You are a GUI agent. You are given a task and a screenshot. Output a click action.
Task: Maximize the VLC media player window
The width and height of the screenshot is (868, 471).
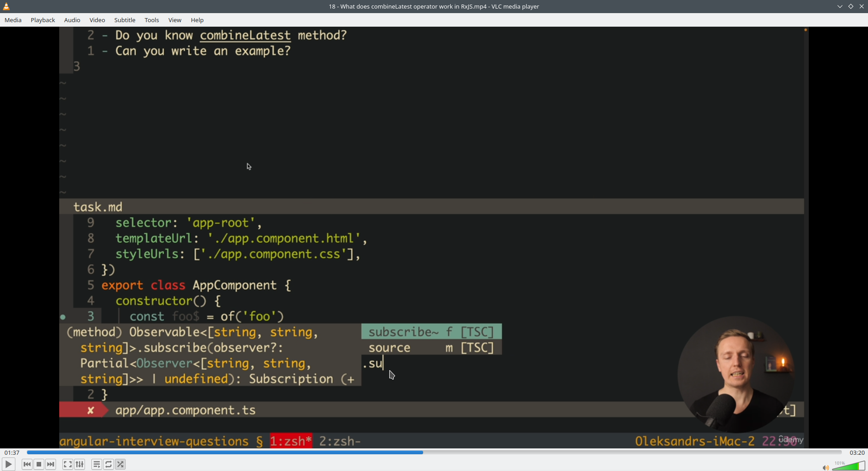click(x=851, y=6)
